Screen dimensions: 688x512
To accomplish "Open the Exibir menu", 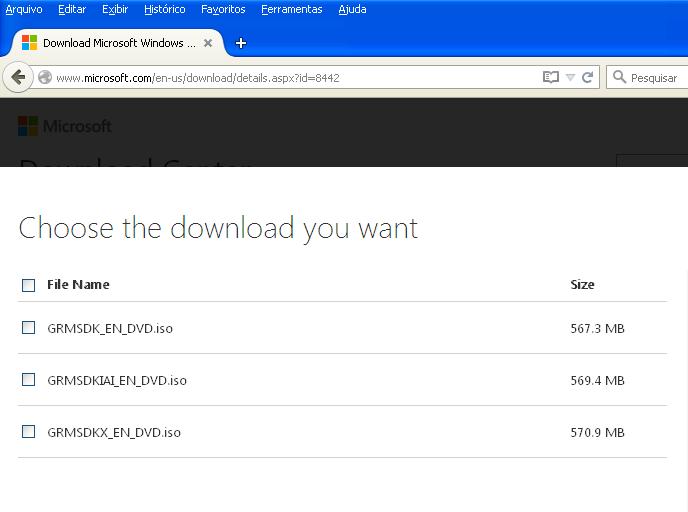I will (115, 9).
